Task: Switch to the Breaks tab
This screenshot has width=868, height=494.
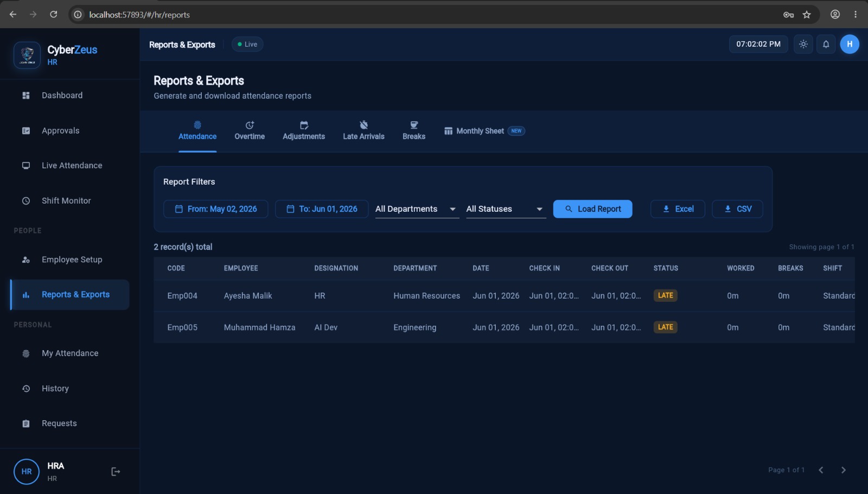Action: pyautogui.click(x=414, y=131)
